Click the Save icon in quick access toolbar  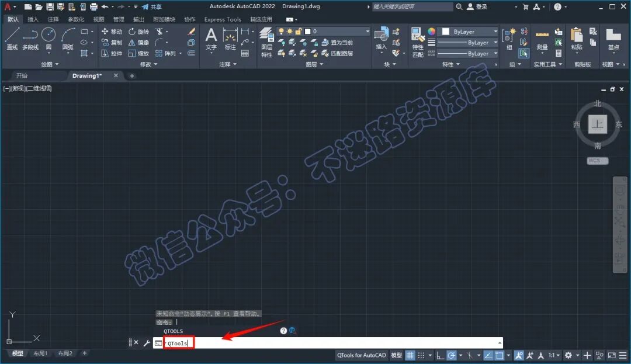pyautogui.click(x=50, y=7)
